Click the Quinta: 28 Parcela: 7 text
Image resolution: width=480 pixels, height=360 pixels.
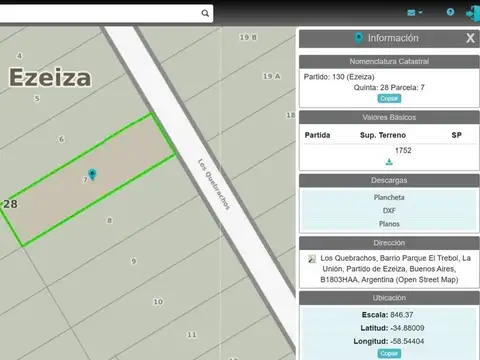point(389,87)
